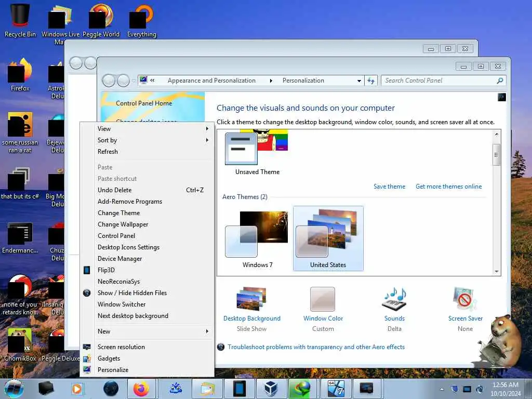Choose Personalize in the context menu
The width and height of the screenshot is (532, 399).
pyautogui.click(x=147, y=370)
